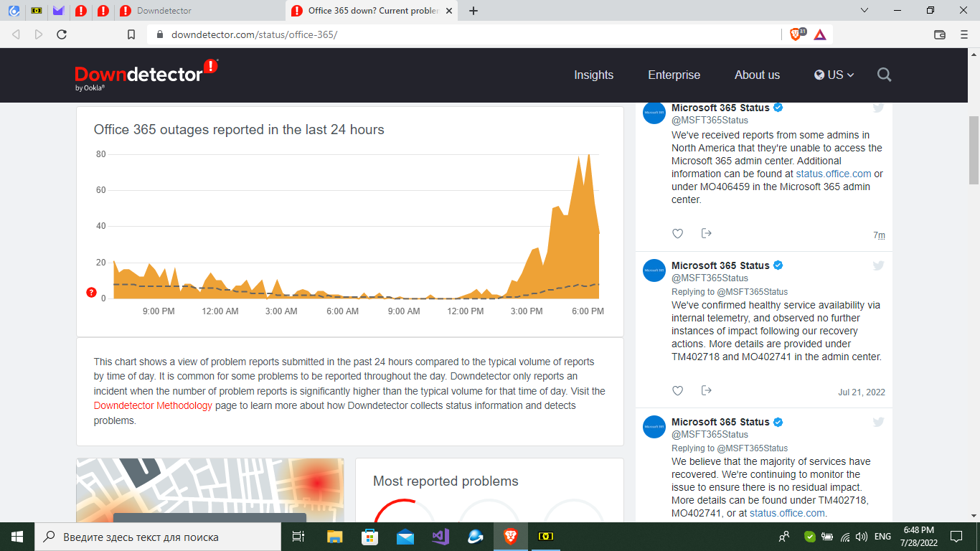Open the Windows notification center icon
This screenshot has width=980, height=551.
point(956,536)
